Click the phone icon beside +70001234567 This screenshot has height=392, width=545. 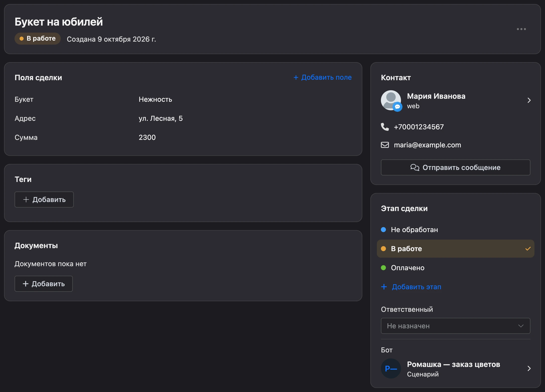tap(385, 127)
